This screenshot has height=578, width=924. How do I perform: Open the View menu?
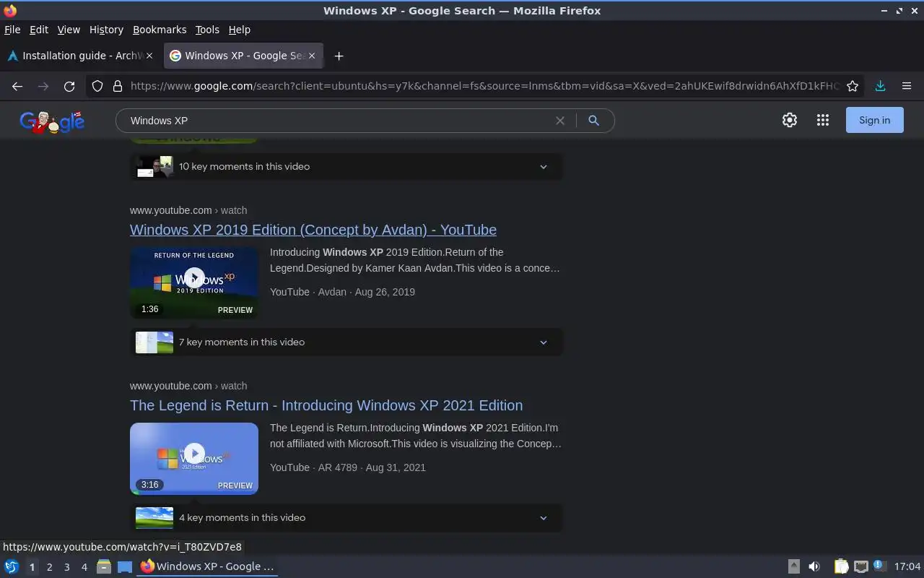[69, 30]
